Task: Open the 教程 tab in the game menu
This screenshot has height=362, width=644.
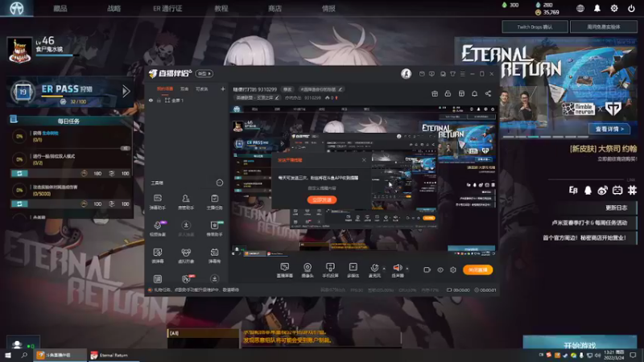Action: pos(221,8)
